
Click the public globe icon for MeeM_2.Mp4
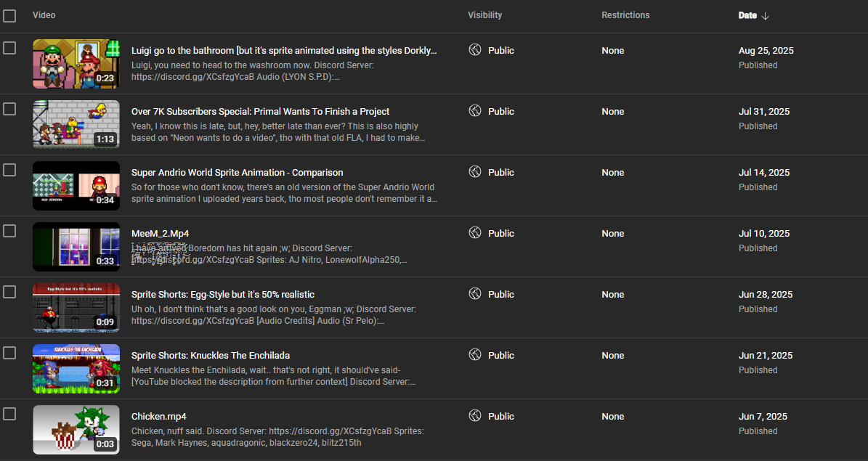[x=475, y=233]
